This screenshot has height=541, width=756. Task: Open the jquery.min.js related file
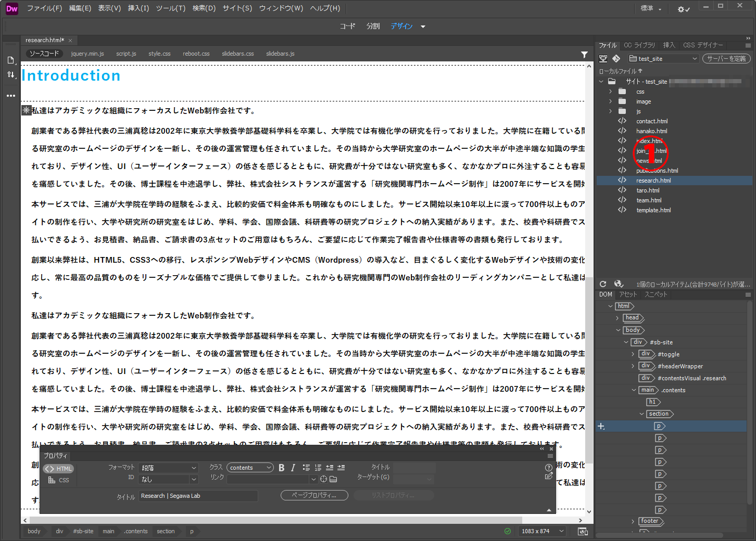87,54
